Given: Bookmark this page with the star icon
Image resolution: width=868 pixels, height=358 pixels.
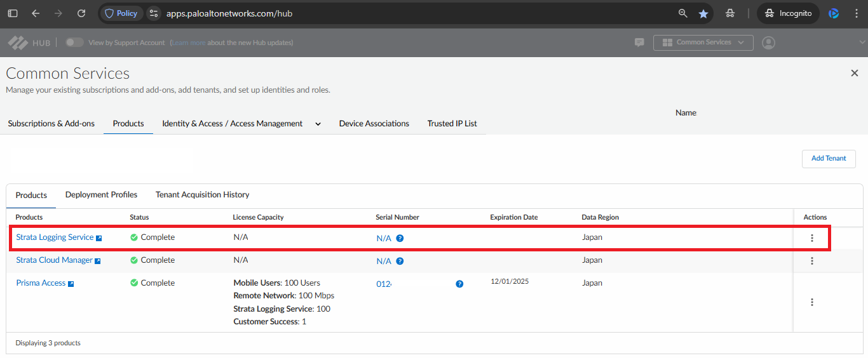Looking at the screenshot, I should (703, 13).
